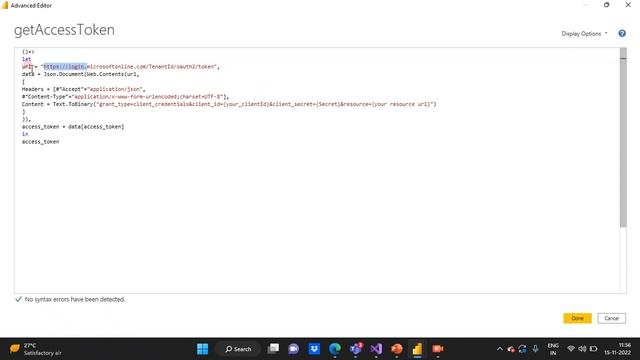Open the Advanced Editor help icon
This screenshot has width=640, height=360.
click(622, 33)
